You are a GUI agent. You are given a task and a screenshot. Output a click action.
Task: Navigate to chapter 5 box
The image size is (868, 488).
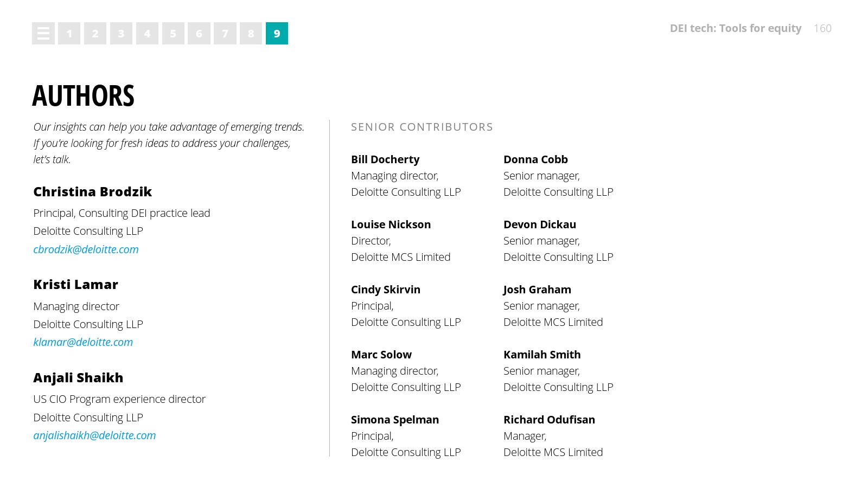(173, 34)
